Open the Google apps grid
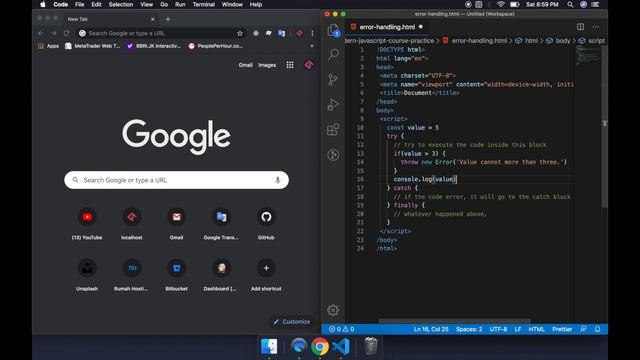Viewport: 640px width, 360px height. 290,65
